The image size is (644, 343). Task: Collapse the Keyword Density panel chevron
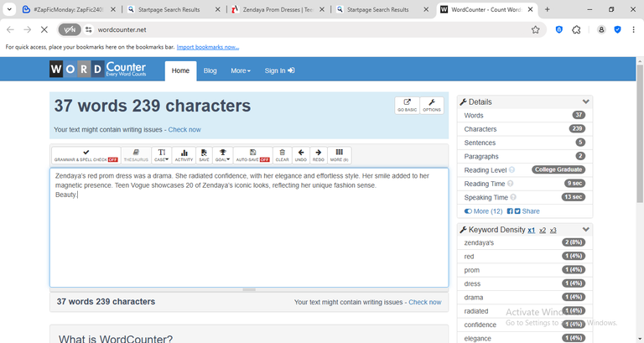(585, 229)
